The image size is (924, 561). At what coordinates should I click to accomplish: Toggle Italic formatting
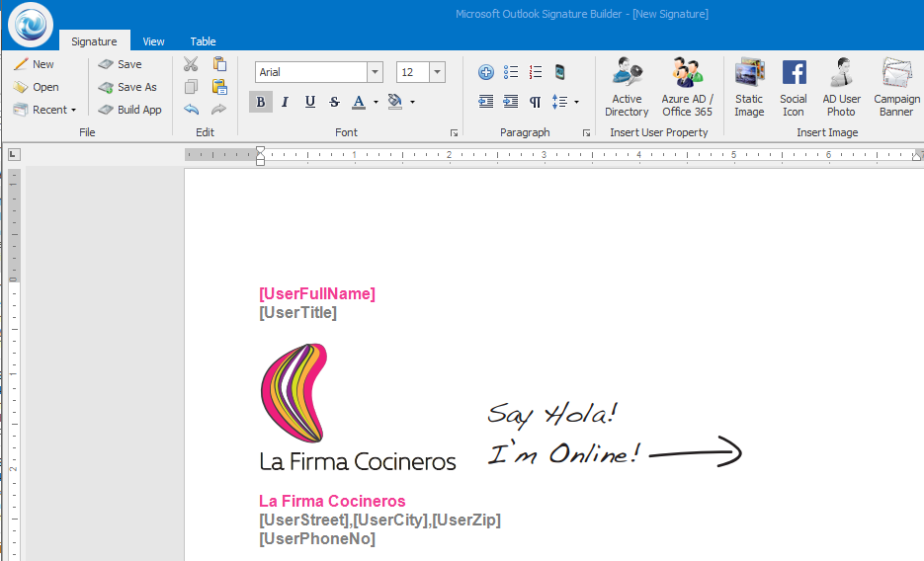(286, 102)
